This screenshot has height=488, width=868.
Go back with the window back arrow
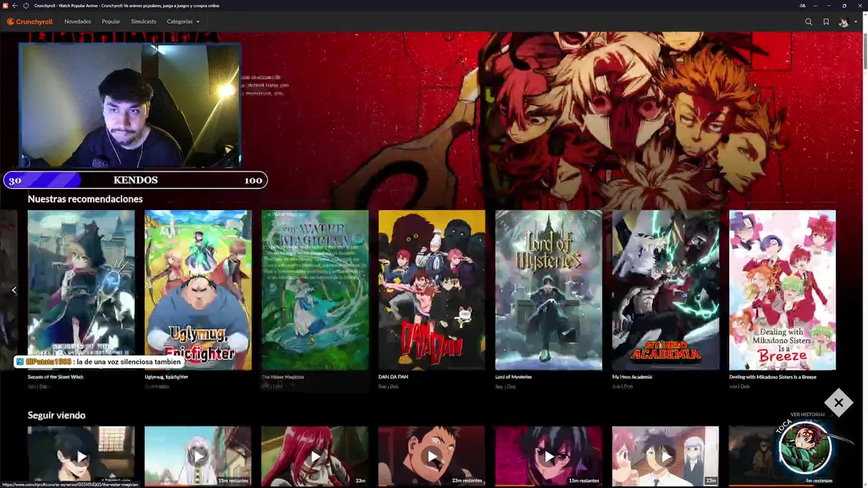point(15,5)
